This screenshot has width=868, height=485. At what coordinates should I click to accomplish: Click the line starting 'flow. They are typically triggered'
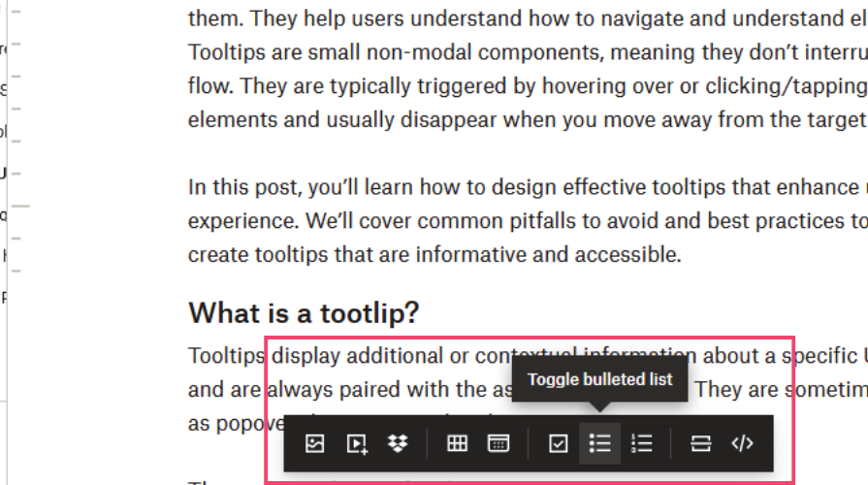point(528,86)
